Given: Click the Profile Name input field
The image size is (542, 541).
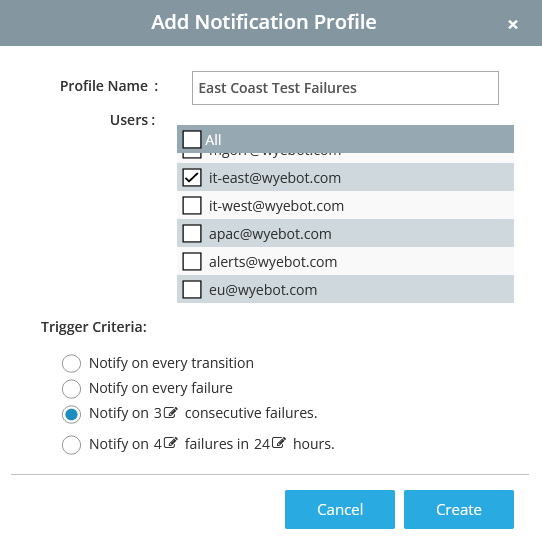Looking at the screenshot, I should (x=345, y=88).
